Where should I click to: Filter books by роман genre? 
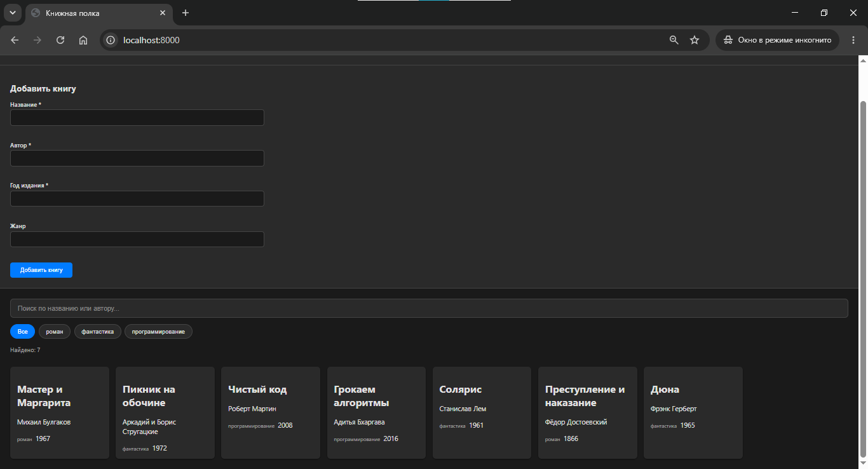55,332
